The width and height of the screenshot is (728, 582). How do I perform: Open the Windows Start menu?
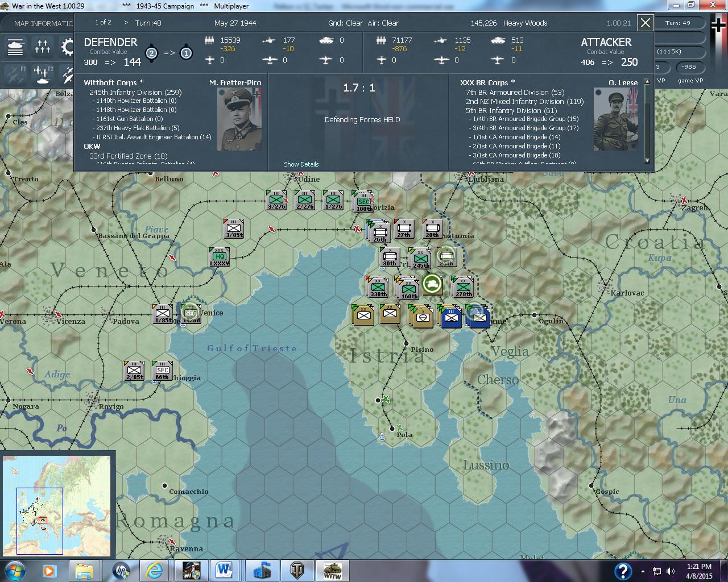click(x=14, y=571)
